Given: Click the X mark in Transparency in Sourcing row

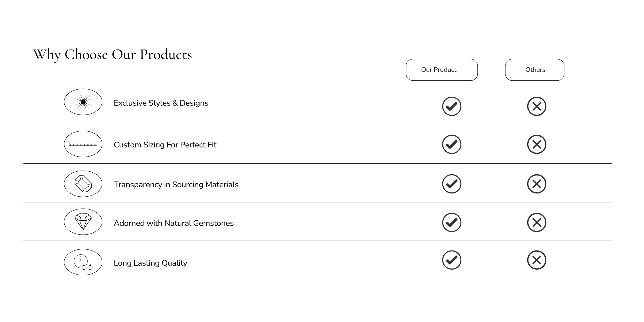Looking at the screenshot, I should click(x=537, y=184).
